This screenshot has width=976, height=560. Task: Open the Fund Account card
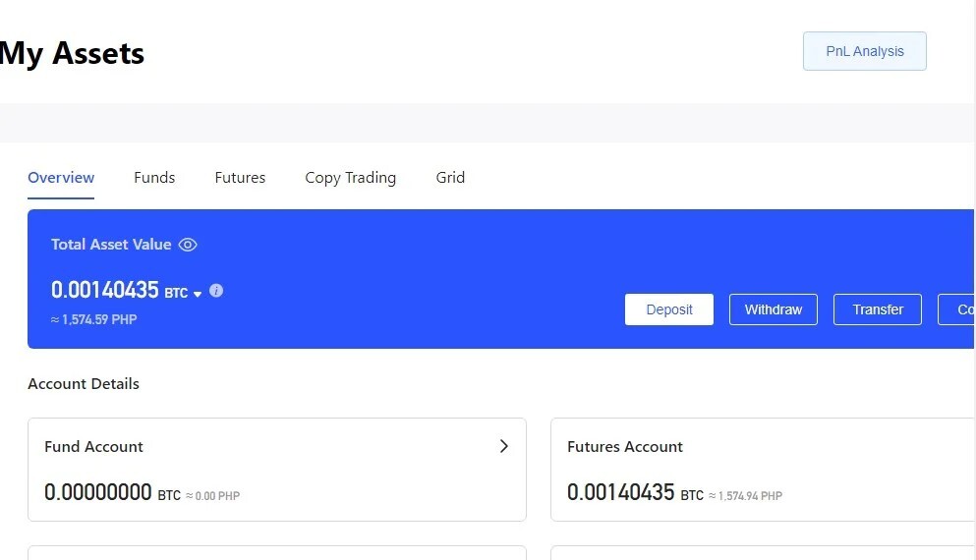tap(277, 470)
